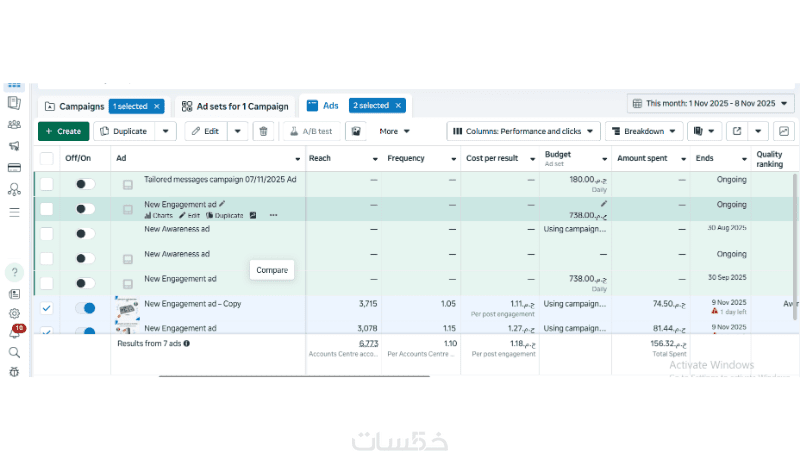Open notifications bell with red badge

15,333
